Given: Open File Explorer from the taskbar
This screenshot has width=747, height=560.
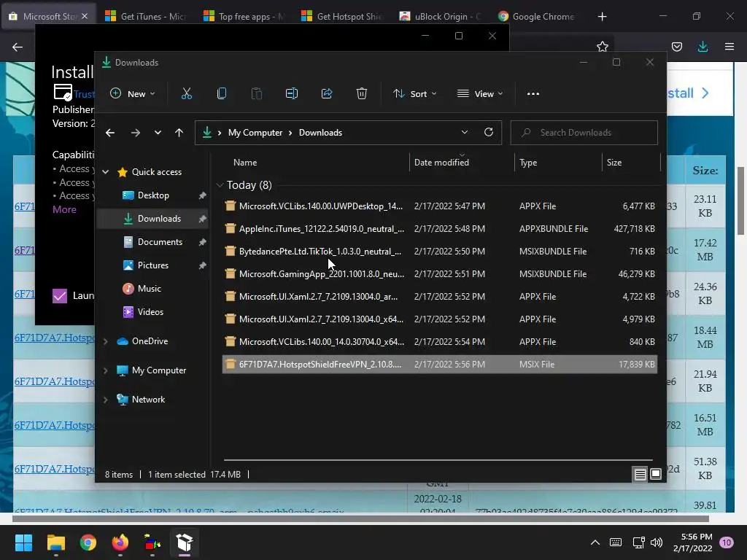Looking at the screenshot, I should [55, 542].
